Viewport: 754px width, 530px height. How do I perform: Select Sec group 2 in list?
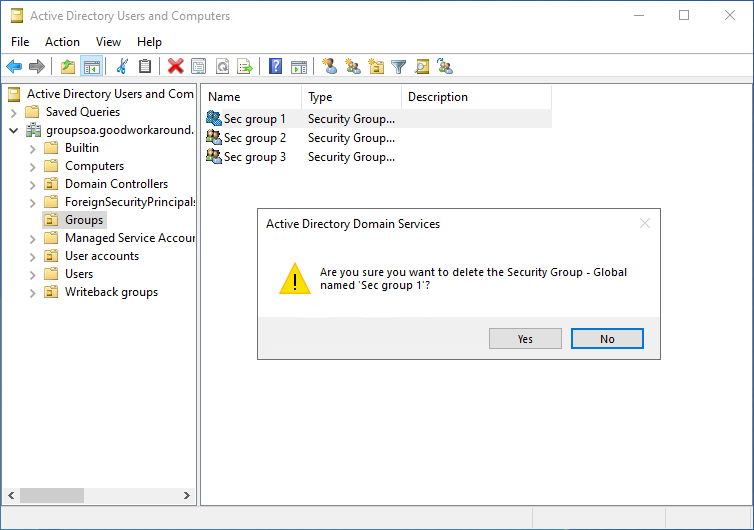coord(254,138)
